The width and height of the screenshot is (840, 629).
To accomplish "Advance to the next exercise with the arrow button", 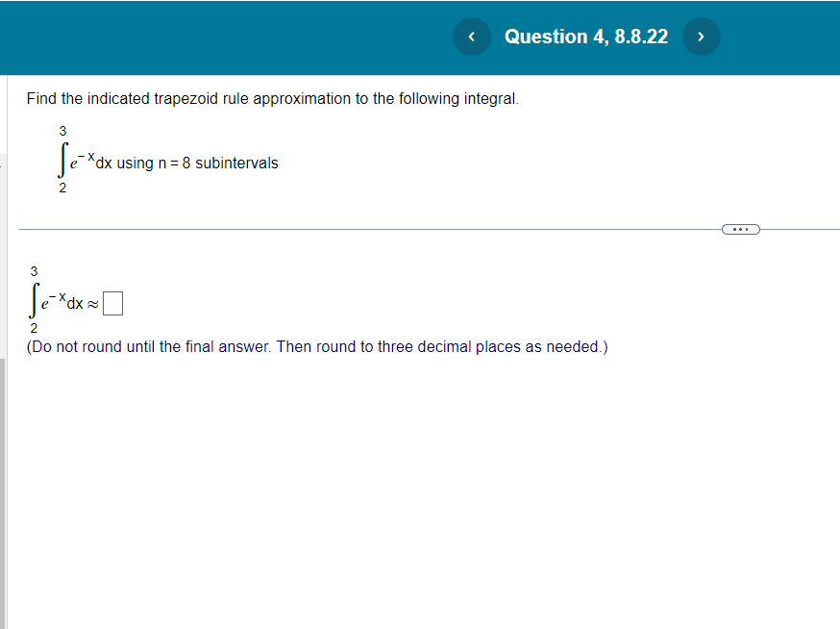I will click(702, 37).
